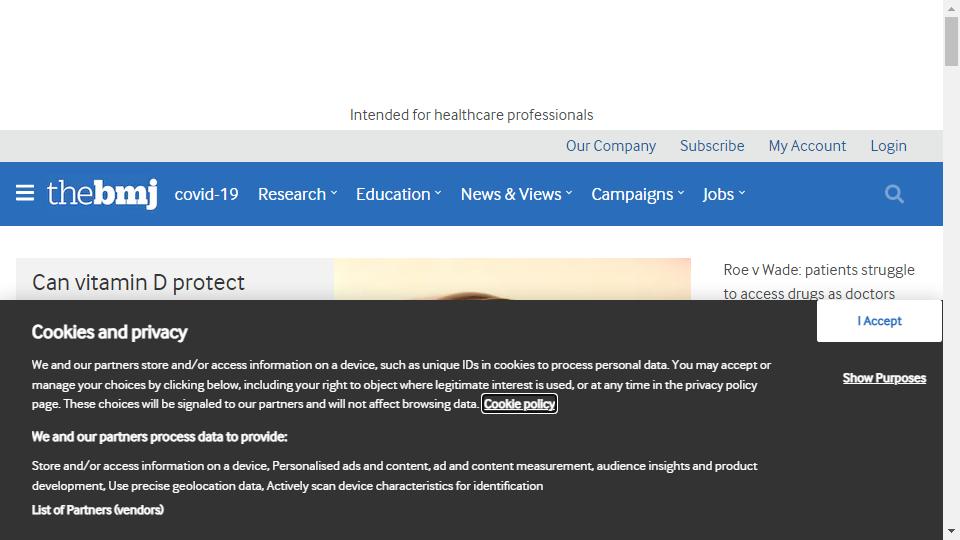Image resolution: width=960 pixels, height=540 pixels.
Task: Open the Can vitamin D protect article
Action: (x=138, y=282)
